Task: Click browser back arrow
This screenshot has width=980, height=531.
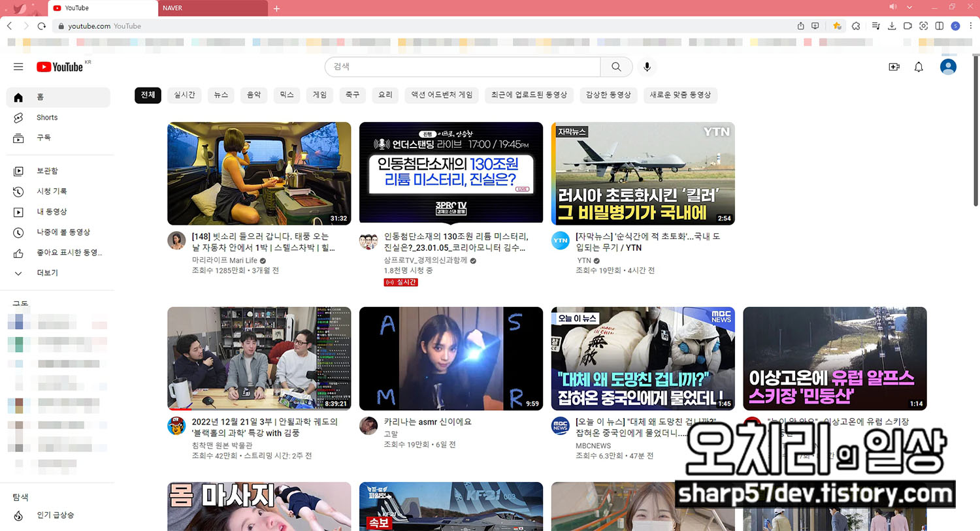Action: coord(9,26)
